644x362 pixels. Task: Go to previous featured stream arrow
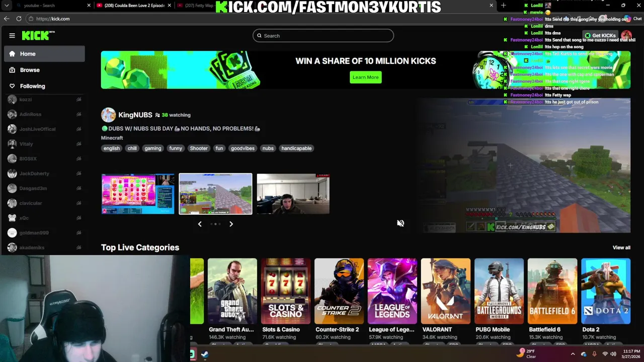point(200,224)
